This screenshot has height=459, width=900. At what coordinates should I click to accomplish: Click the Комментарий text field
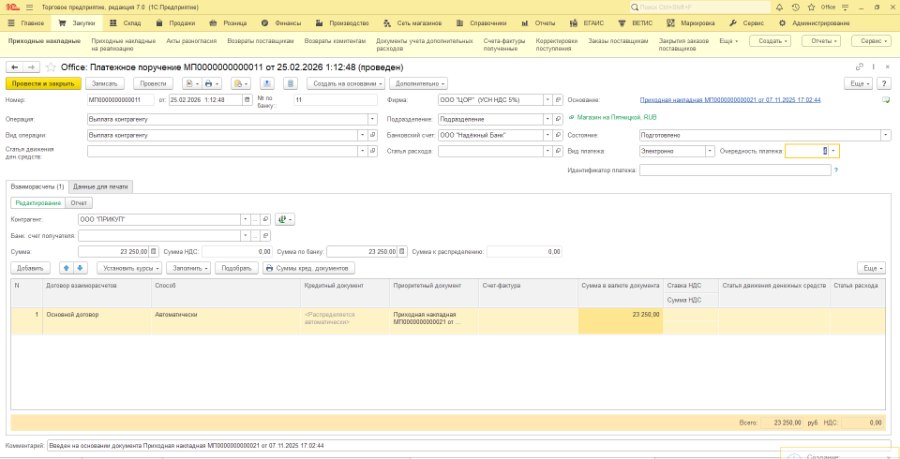469,445
